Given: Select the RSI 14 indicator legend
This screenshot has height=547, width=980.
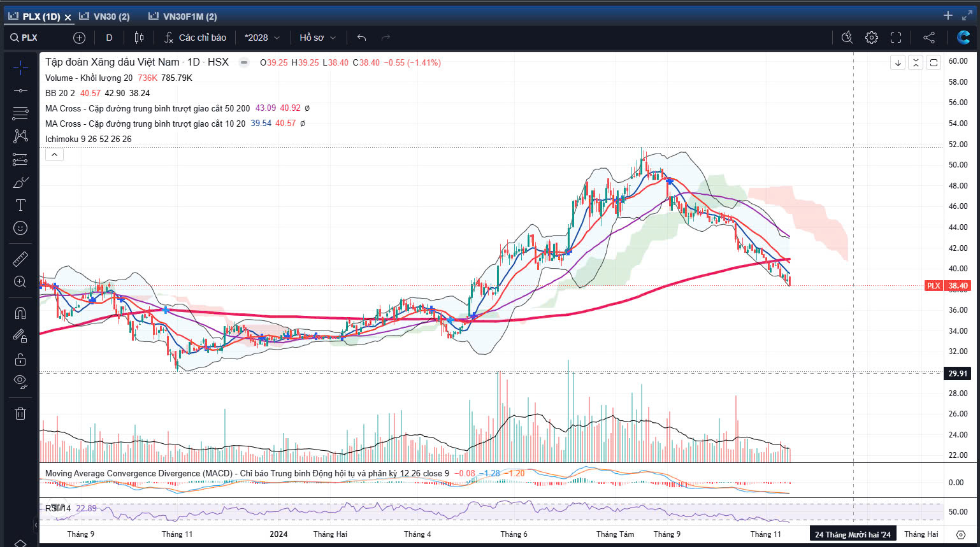Looking at the screenshot, I should pos(58,508).
